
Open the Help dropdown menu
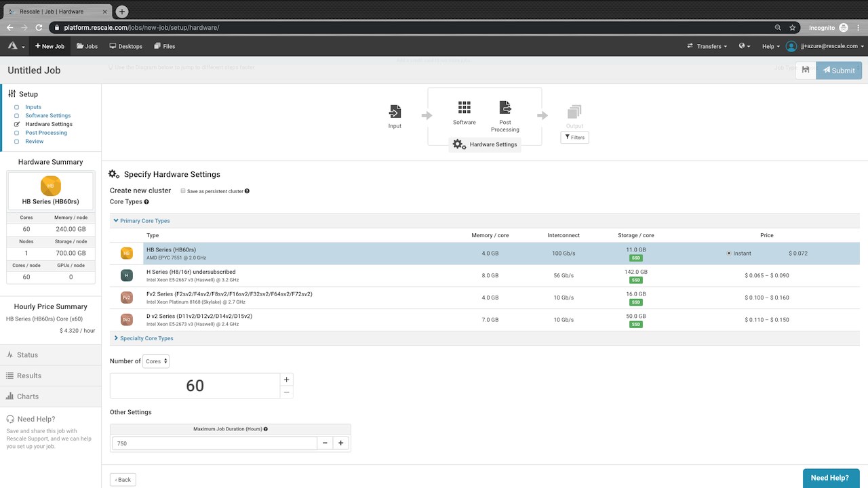click(x=770, y=46)
